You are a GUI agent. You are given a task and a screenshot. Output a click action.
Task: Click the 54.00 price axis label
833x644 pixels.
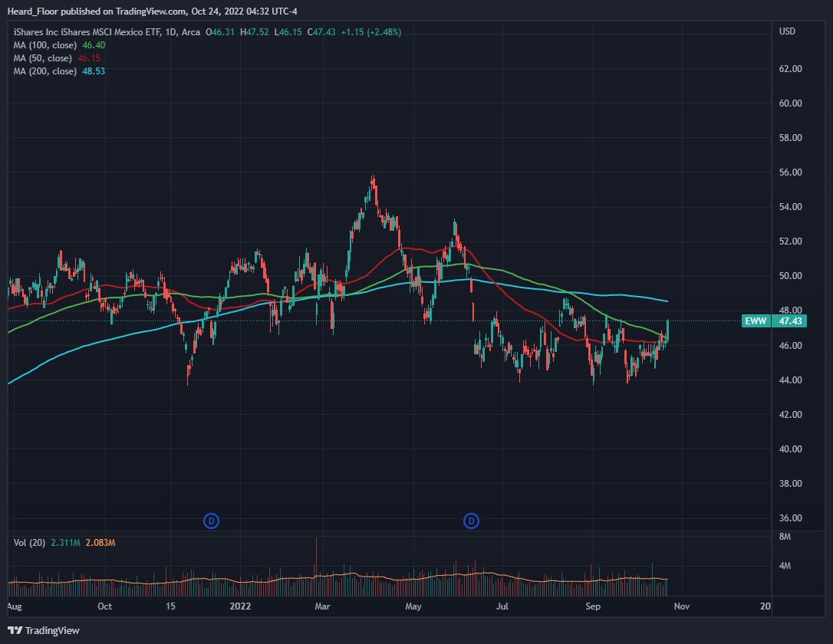790,206
